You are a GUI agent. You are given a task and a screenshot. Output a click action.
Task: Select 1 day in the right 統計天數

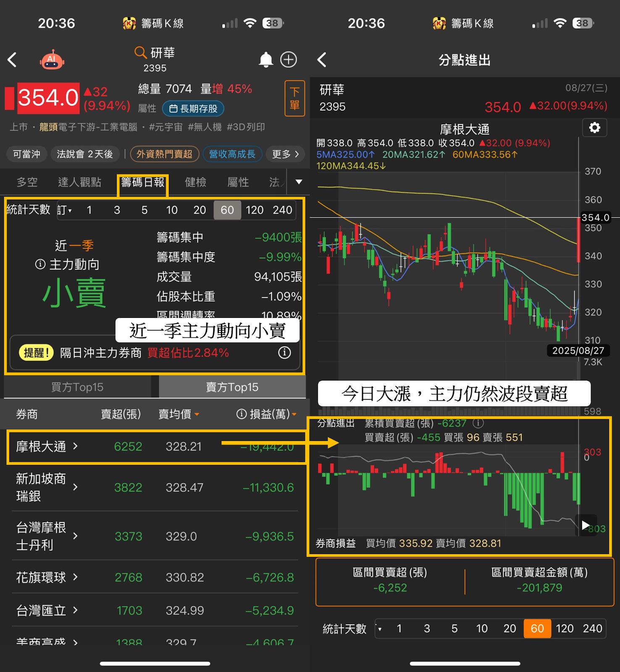tap(399, 629)
